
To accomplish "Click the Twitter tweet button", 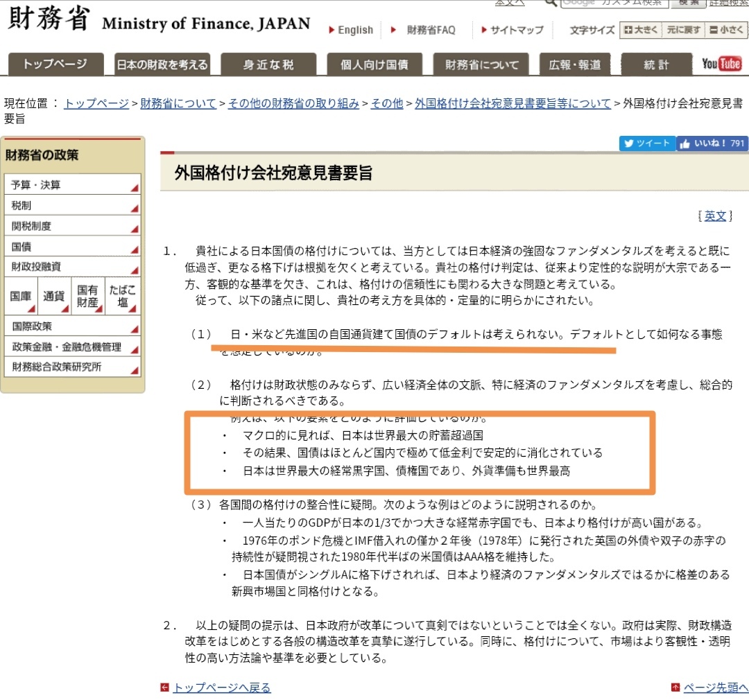I will point(646,143).
